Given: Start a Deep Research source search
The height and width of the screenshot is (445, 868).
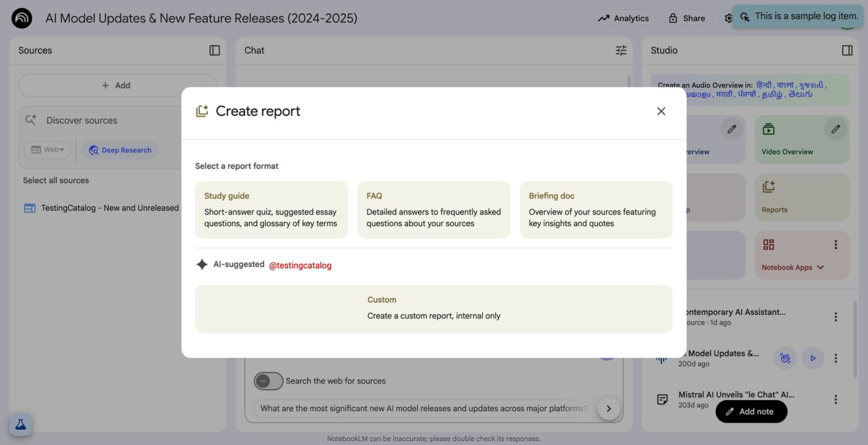Looking at the screenshot, I should coord(119,150).
